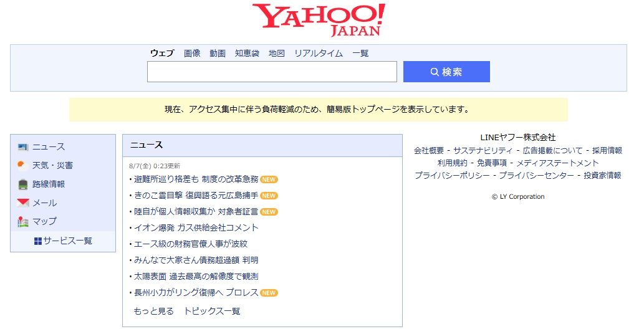Screen dimensions: 644x334
Task: Open headline 長州小力がリング復帰へ プロレス
Action: click(196, 292)
